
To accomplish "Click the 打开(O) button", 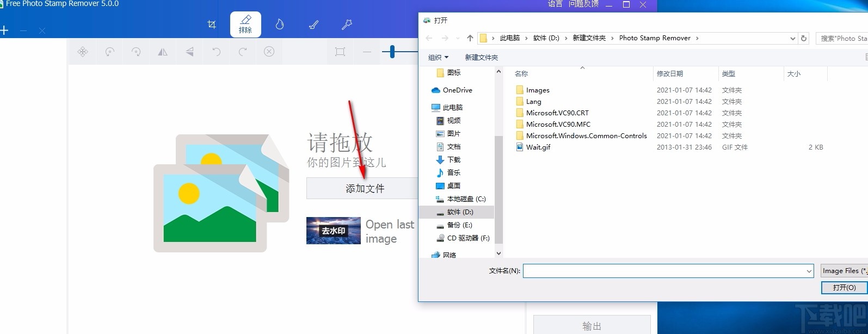I will tap(844, 287).
